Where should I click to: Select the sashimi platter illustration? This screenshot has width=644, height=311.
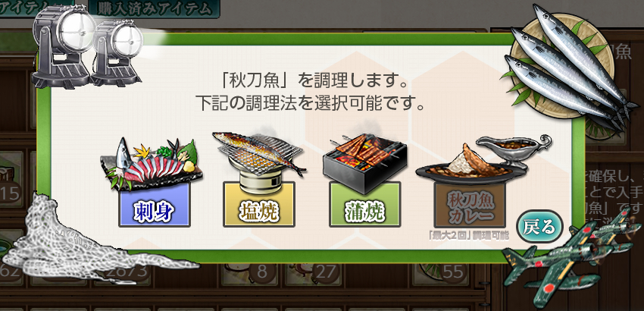151,165
